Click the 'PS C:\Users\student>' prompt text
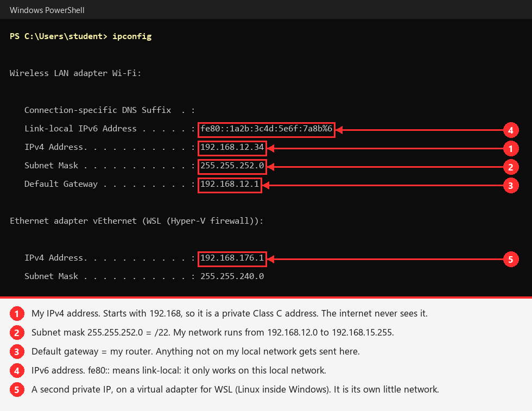This screenshot has height=411, width=532. [x=59, y=36]
